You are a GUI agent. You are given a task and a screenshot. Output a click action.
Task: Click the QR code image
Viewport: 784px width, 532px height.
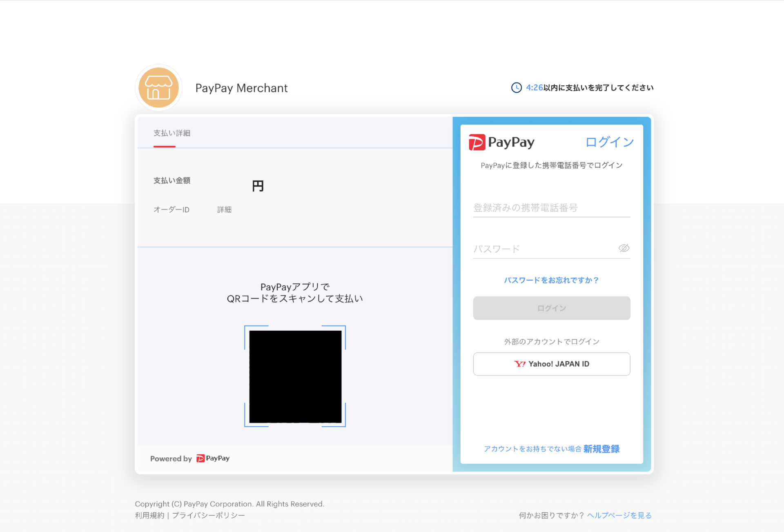[295, 376]
